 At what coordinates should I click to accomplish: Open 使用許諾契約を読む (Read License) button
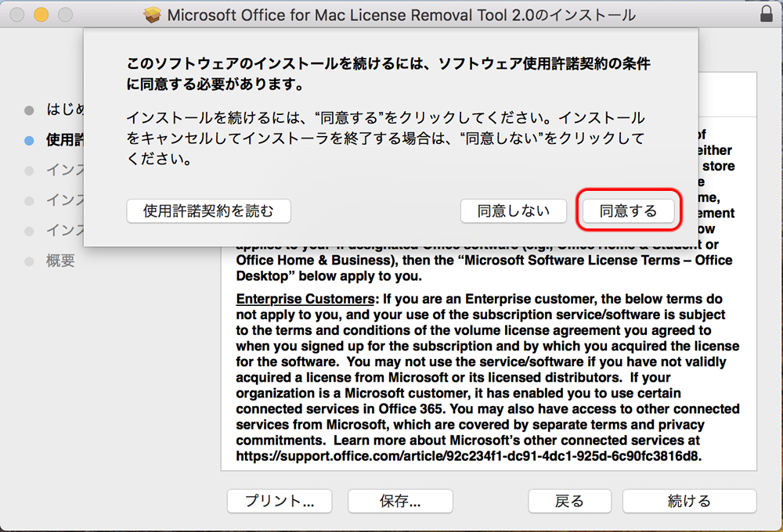[x=209, y=210]
